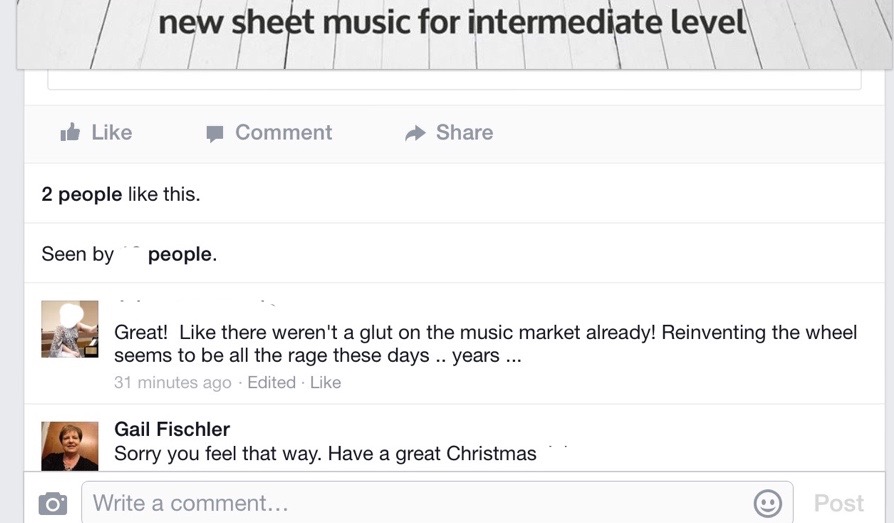The height and width of the screenshot is (523, 894).
Task: Tap the camera icon to attach photo
Action: pos(52,504)
